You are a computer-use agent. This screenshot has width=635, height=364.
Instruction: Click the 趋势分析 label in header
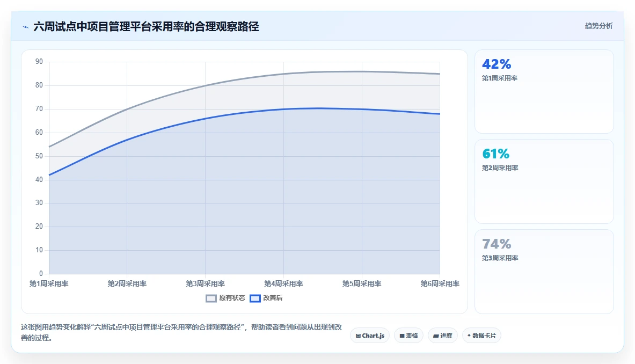pos(598,26)
